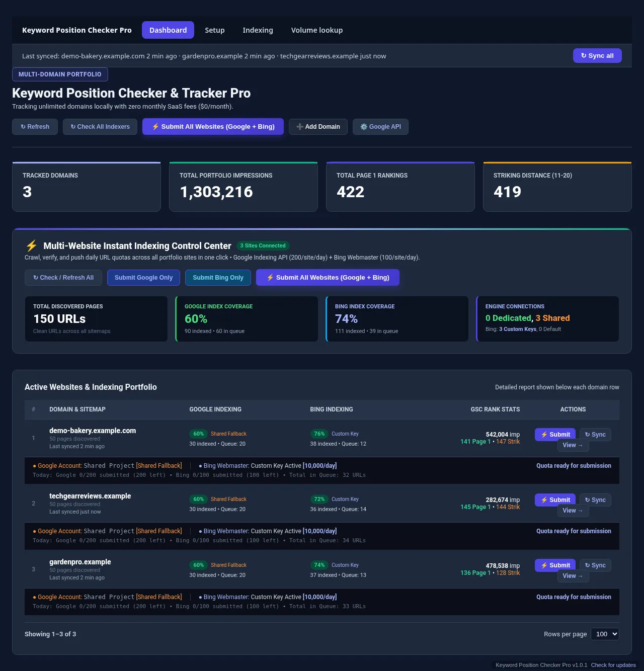This screenshot has height=671, width=644.
Task: Click Check All Indexers
Action: pos(100,127)
